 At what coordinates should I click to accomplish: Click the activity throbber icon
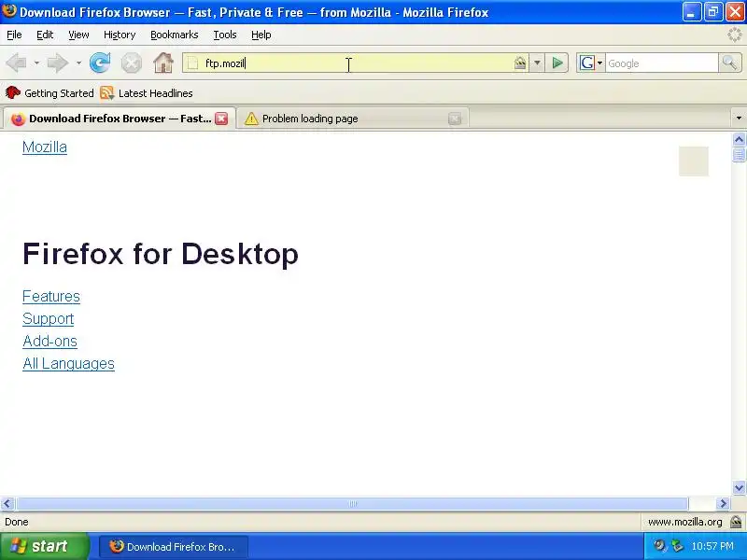point(735,35)
